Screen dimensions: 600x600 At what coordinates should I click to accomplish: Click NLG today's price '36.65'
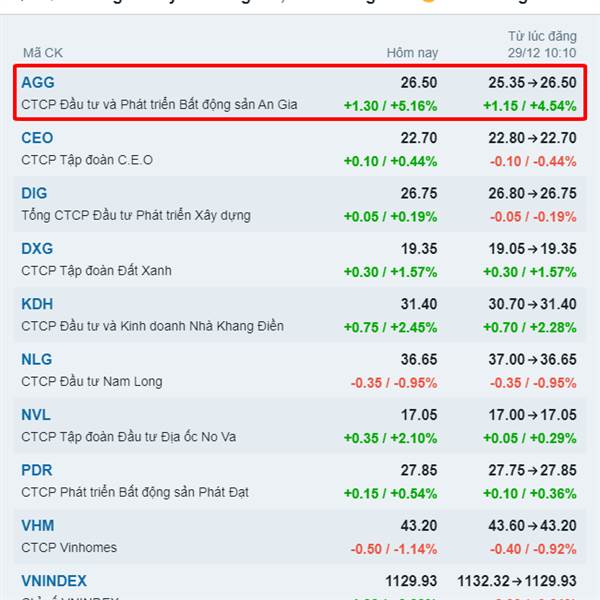click(419, 360)
